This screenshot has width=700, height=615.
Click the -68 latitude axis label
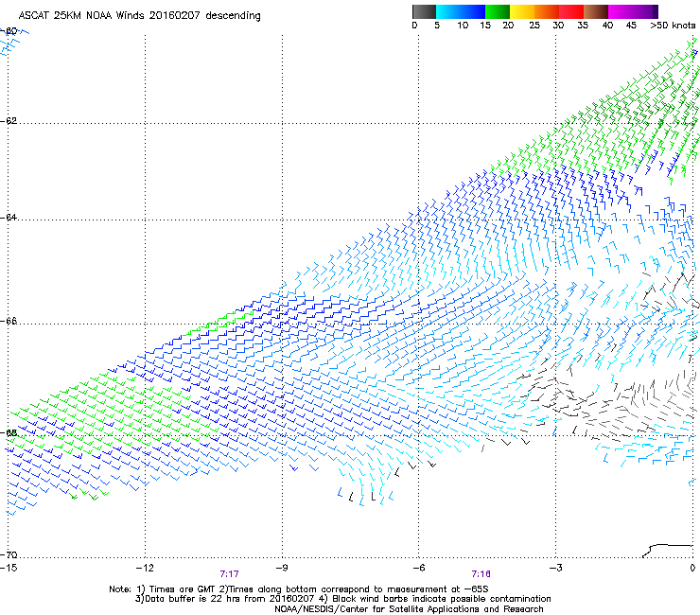point(9,432)
